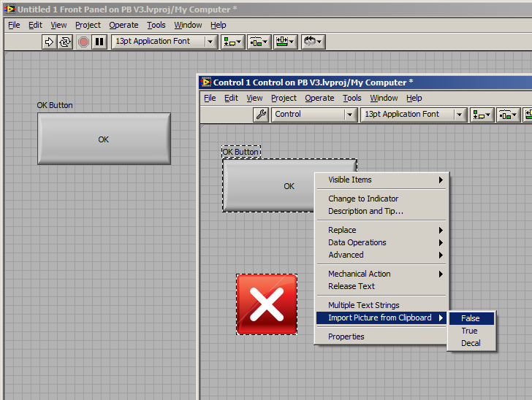532x400 pixels.
Task: Open Edit menu in Untitled 1 window
Action: pos(35,25)
